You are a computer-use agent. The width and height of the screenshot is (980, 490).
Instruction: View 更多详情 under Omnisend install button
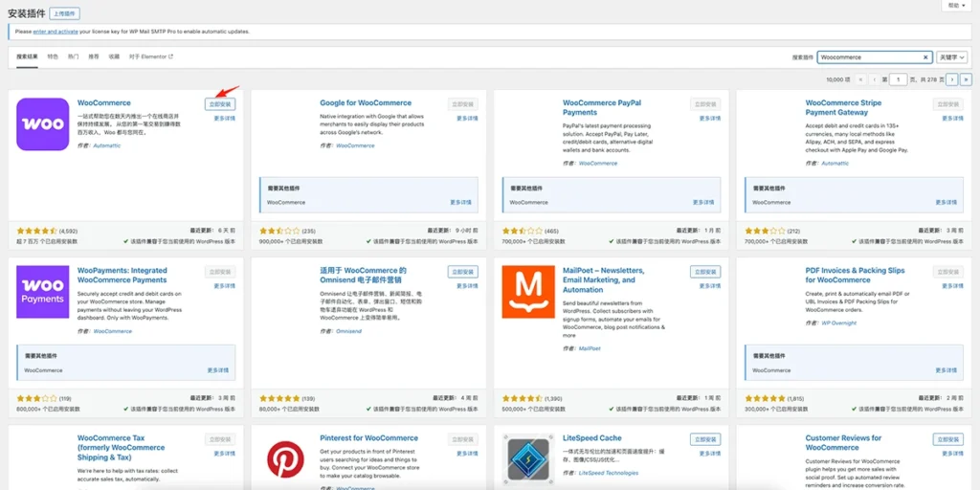click(x=467, y=285)
